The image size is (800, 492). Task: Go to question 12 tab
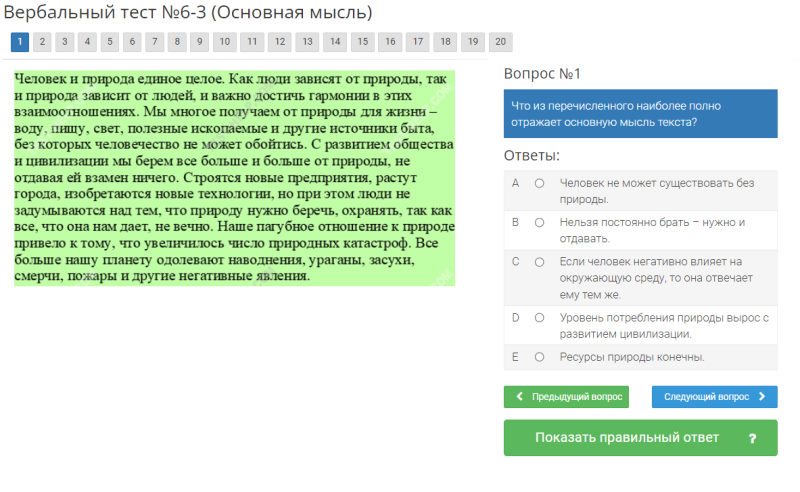click(x=280, y=42)
